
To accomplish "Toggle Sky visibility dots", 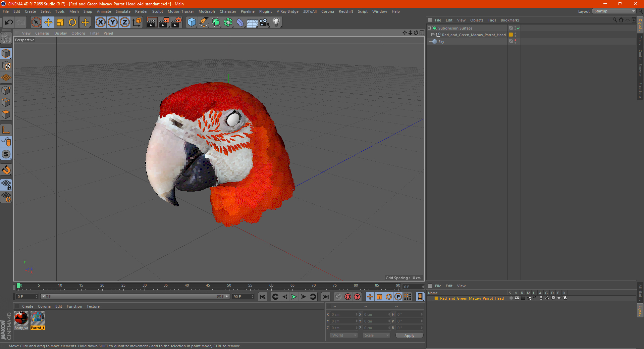I will [516, 41].
